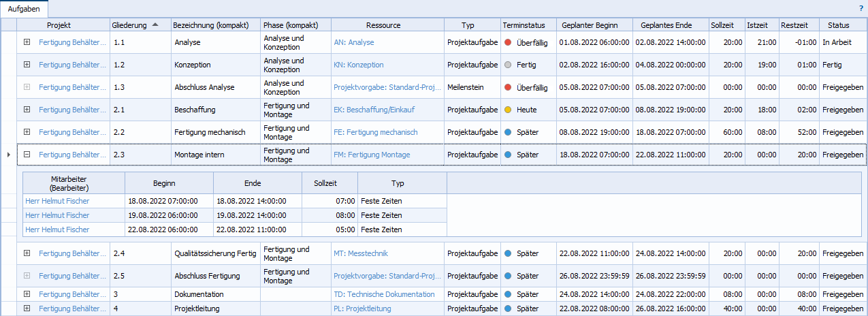Open the FE: Fertigung mechanisch resource link
The height and width of the screenshot is (316, 868).
(x=375, y=132)
